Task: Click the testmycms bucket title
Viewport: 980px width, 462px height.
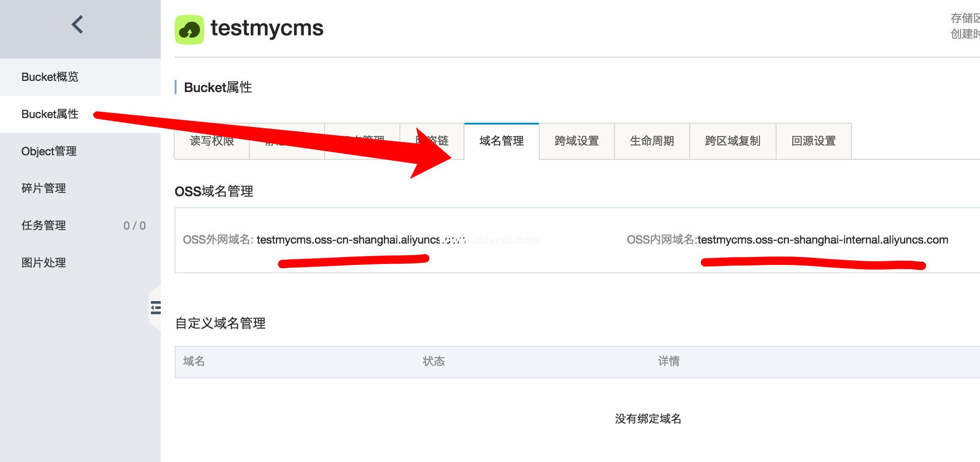Action: coord(267,28)
